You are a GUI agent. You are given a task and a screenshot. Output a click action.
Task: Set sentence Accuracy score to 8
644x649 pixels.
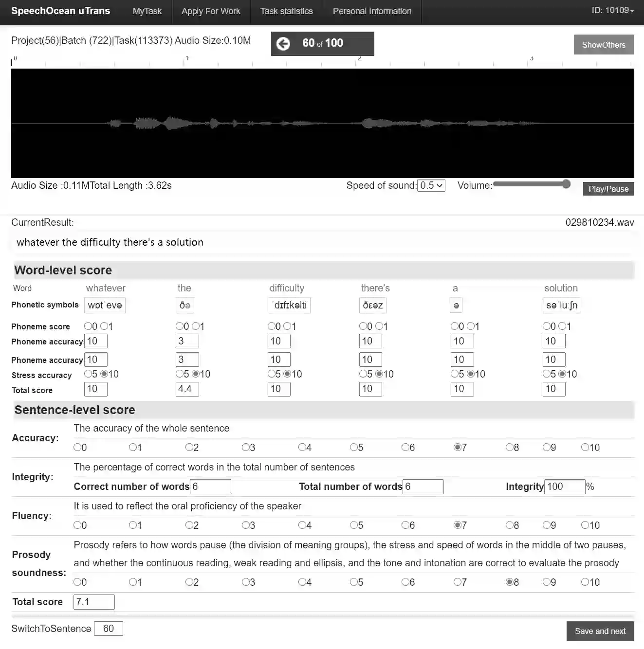[509, 447]
